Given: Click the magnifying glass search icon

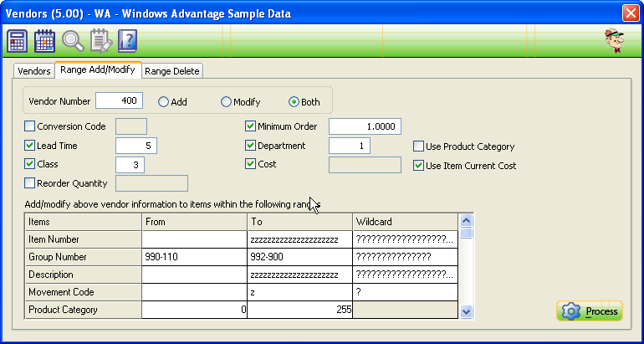Looking at the screenshot, I should tap(73, 41).
